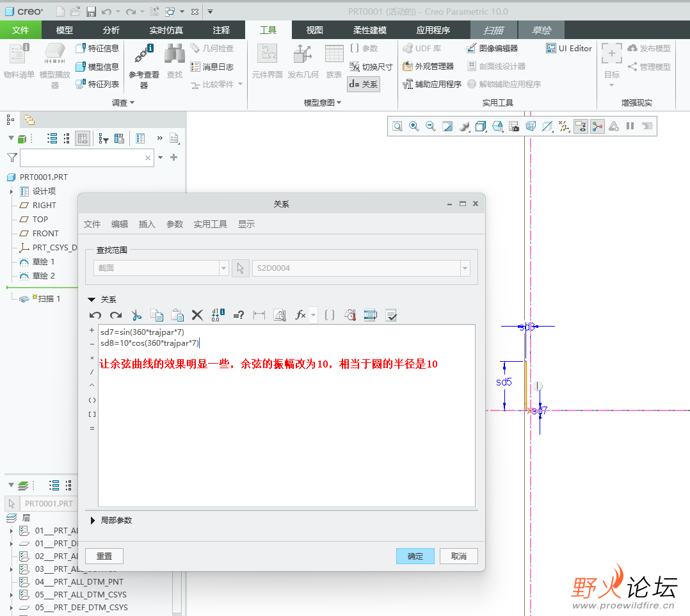This screenshot has height=616, width=690.
Task: Click redo arrow in Relations dialog toolbar
Action: tap(116, 315)
